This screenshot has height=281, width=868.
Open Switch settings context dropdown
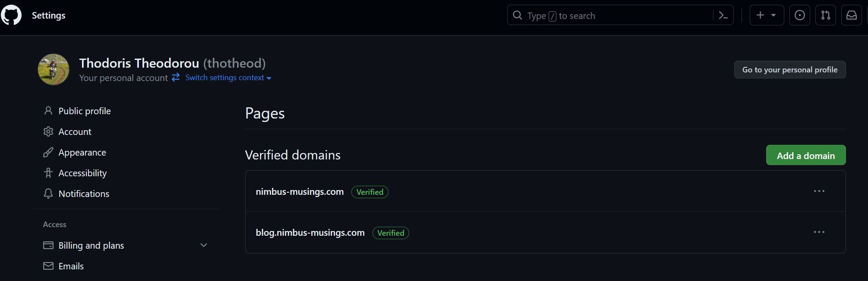[x=228, y=78]
